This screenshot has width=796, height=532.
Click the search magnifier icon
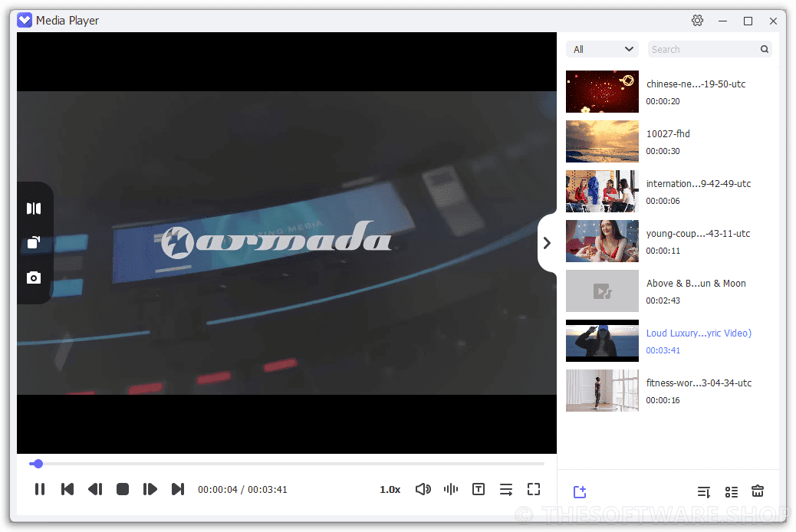click(765, 49)
